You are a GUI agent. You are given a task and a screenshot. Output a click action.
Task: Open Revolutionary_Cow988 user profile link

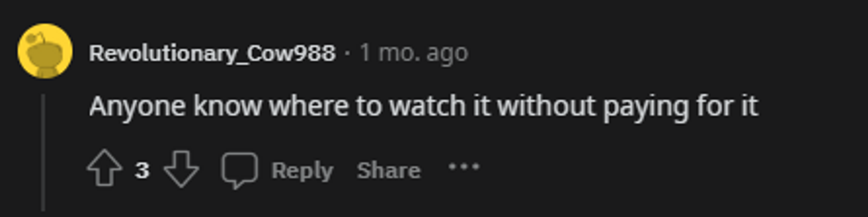pos(212,53)
